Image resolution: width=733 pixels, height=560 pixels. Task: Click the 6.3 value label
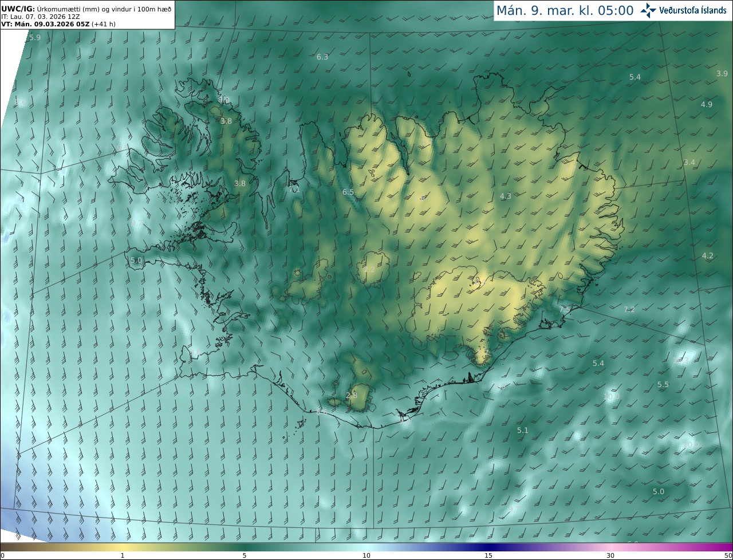pos(322,57)
